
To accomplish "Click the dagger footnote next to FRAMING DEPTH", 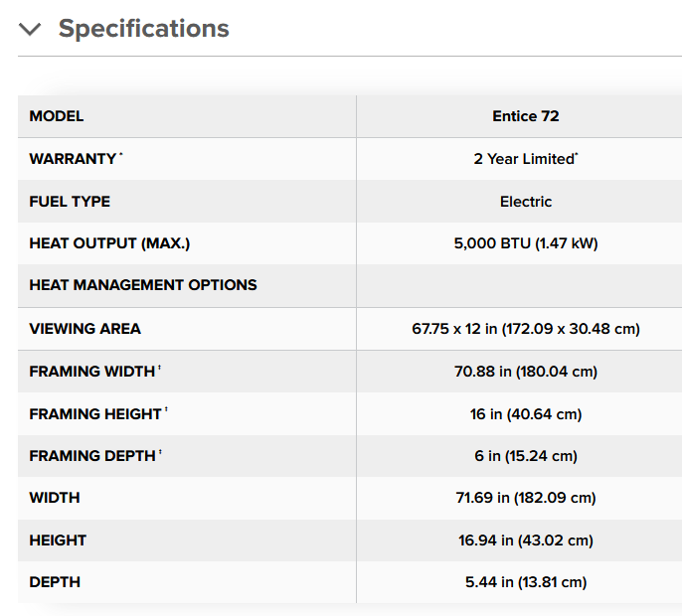I will coord(160,453).
